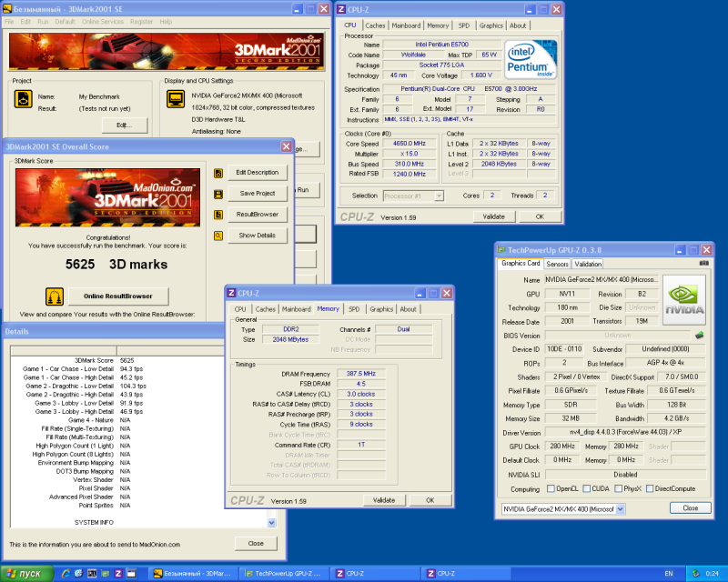Click the Show Details button
This screenshot has height=582, width=728.
click(x=258, y=236)
